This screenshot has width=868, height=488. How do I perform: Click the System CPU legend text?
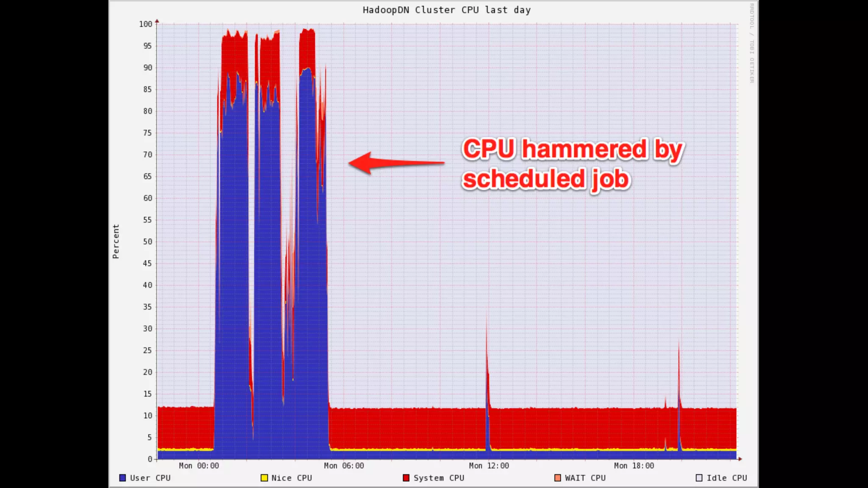(439, 478)
